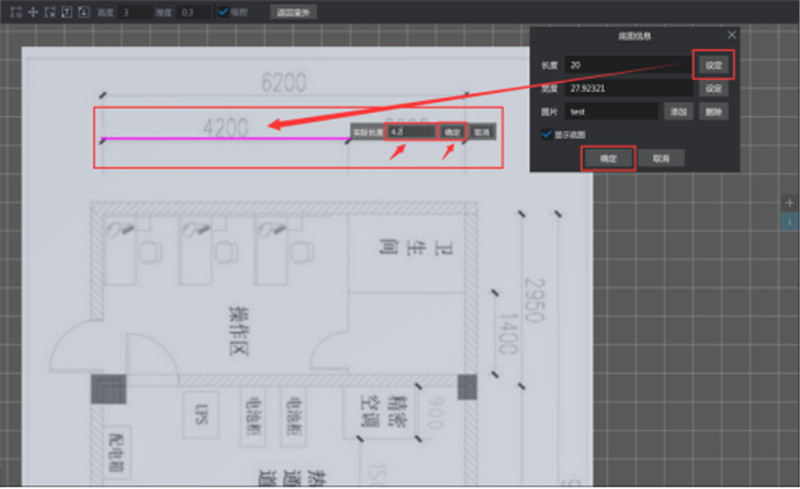Click the third toolbar frame-select icon
This screenshot has width=800, height=489.
tap(48, 12)
